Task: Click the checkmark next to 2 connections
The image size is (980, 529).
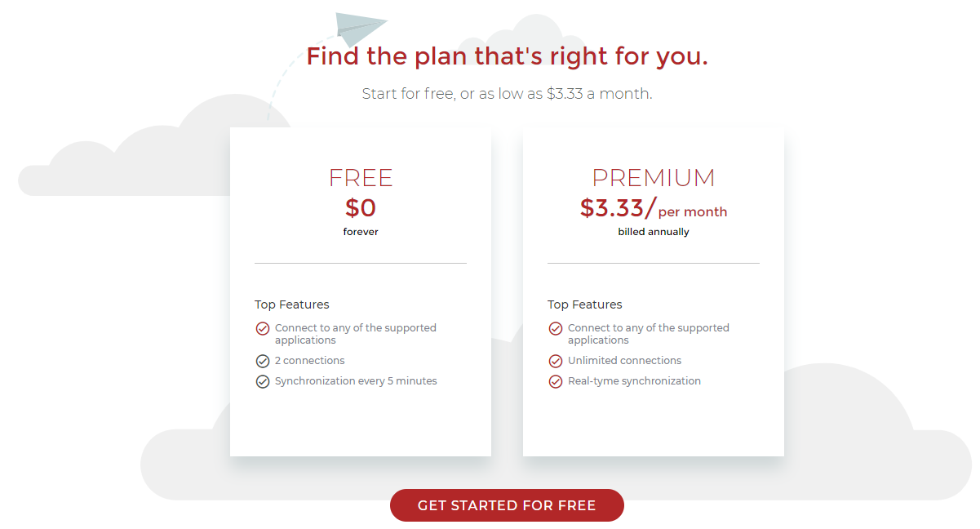Action: click(x=263, y=361)
